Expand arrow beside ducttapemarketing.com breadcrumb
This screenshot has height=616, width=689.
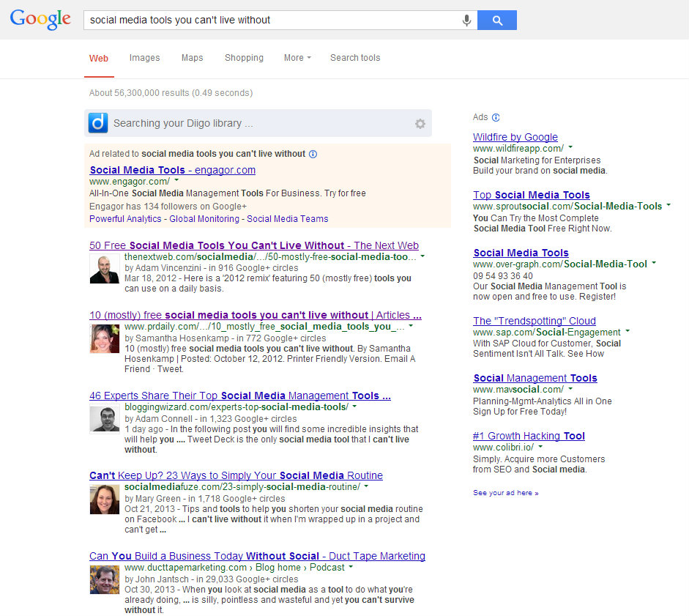point(351,567)
